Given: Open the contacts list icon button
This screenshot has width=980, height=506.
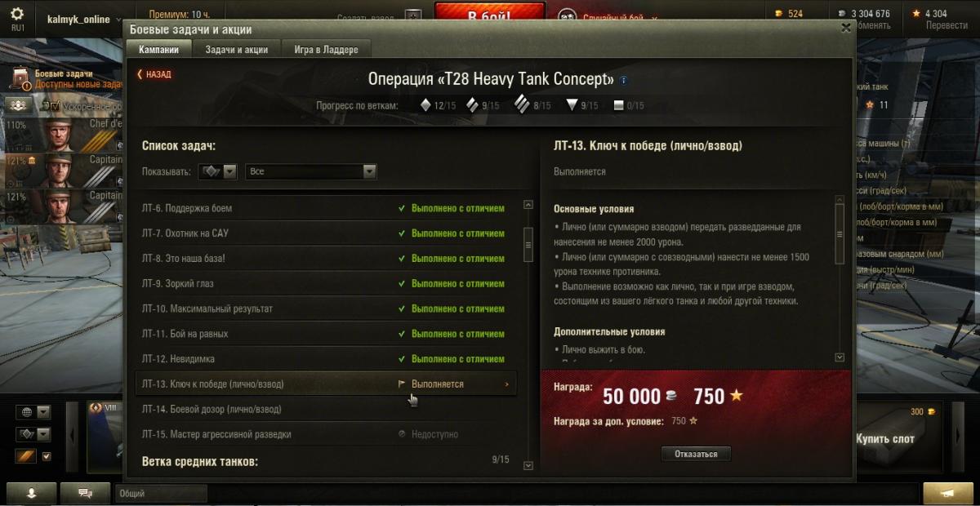Looking at the screenshot, I should (x=32, y=493).
